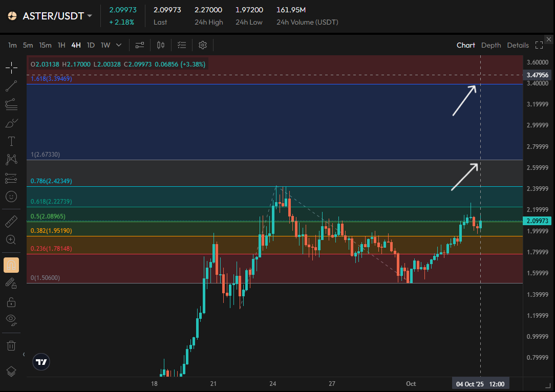Open the indicator templates list icon

(182, 45)
